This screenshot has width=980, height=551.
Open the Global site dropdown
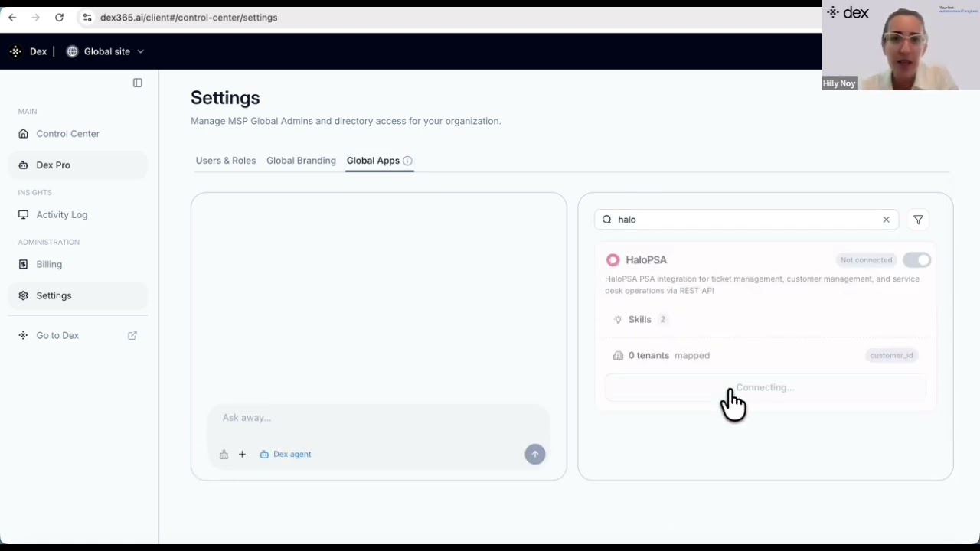106,51
